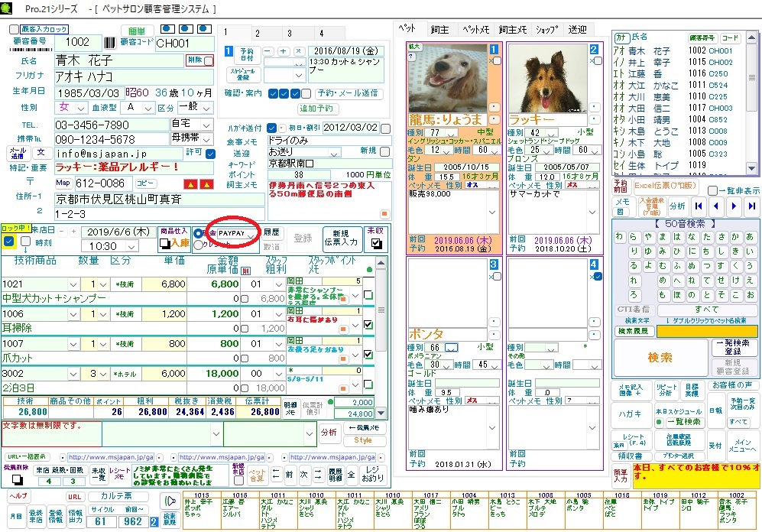Jump to the last customer record
This screenshot has height=532, width=762.
[751, 206]
